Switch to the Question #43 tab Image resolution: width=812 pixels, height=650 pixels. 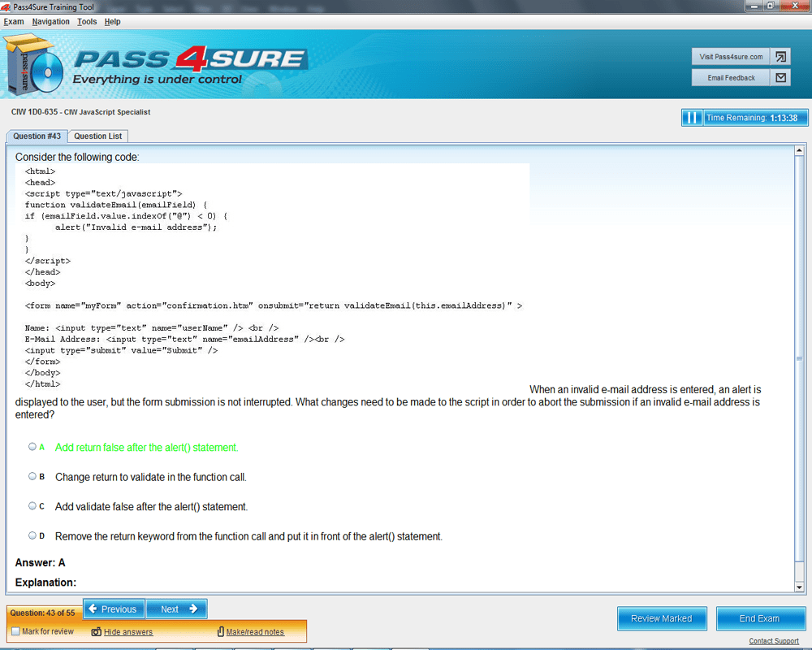(x=37, y=136)
